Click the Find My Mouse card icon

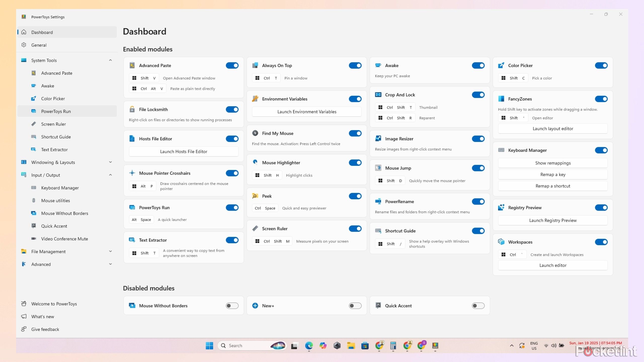(x=255, y=133)
